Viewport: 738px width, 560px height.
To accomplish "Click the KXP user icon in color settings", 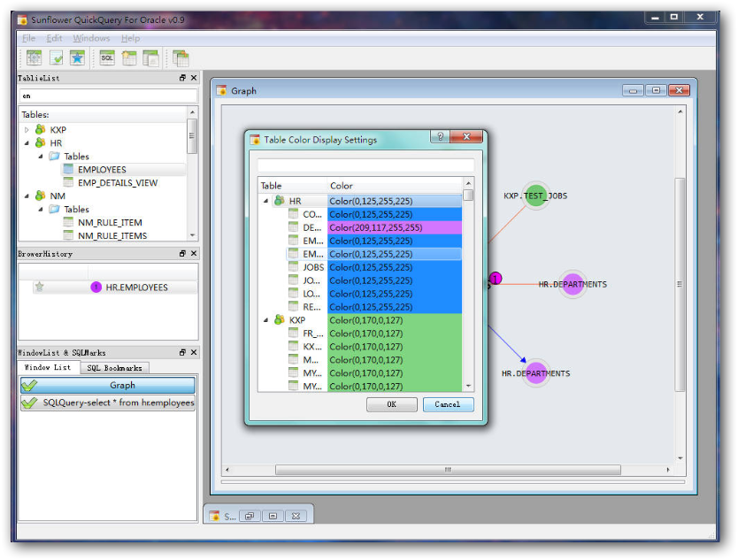I will (280, 319).
